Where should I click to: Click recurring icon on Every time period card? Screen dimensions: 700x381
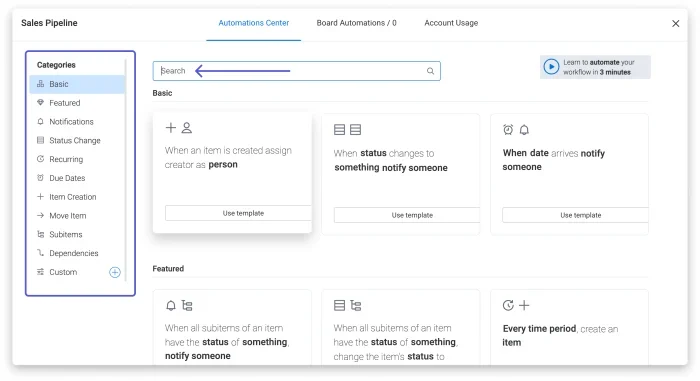[508, 306]
